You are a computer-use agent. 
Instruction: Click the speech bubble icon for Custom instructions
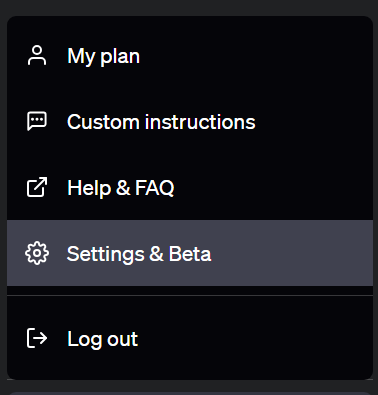37,121
